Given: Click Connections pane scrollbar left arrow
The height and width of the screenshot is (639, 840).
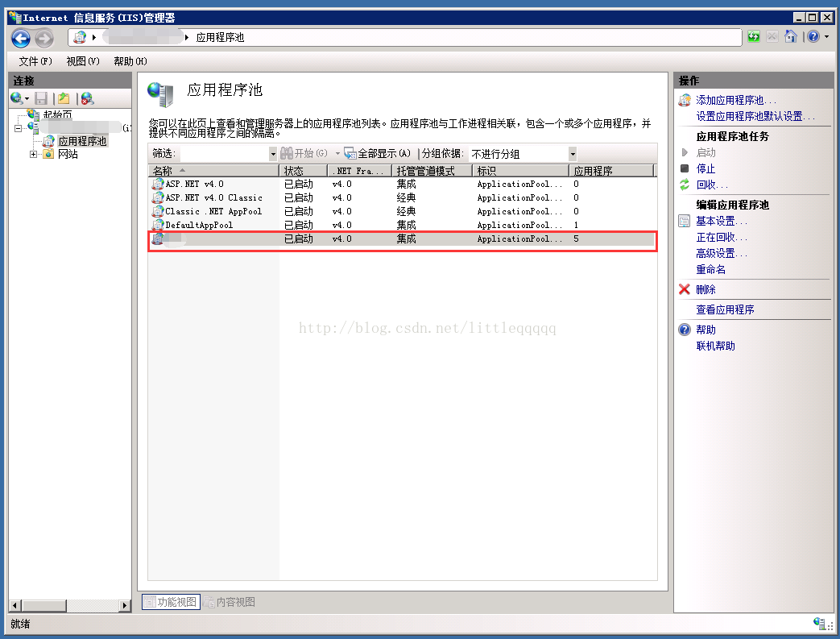Looking at the screenshot, I should pos(15,606).
